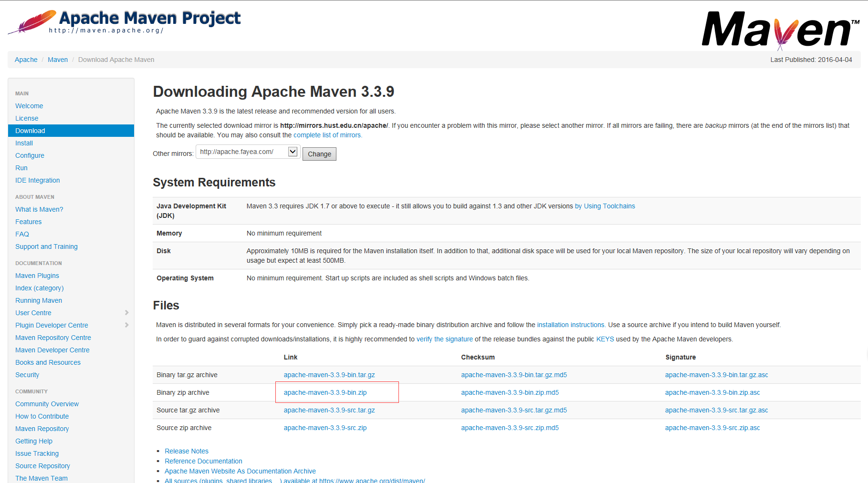Click the 'System Requirements' heading
Image resolution: width=868 pixels, height=483 pixels.
(x=214, y=183)
